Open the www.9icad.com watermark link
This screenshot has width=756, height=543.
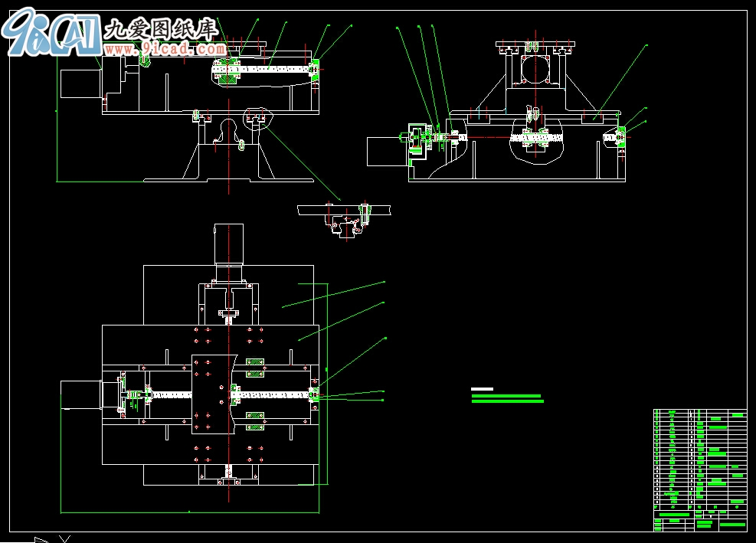pos(164,50)
